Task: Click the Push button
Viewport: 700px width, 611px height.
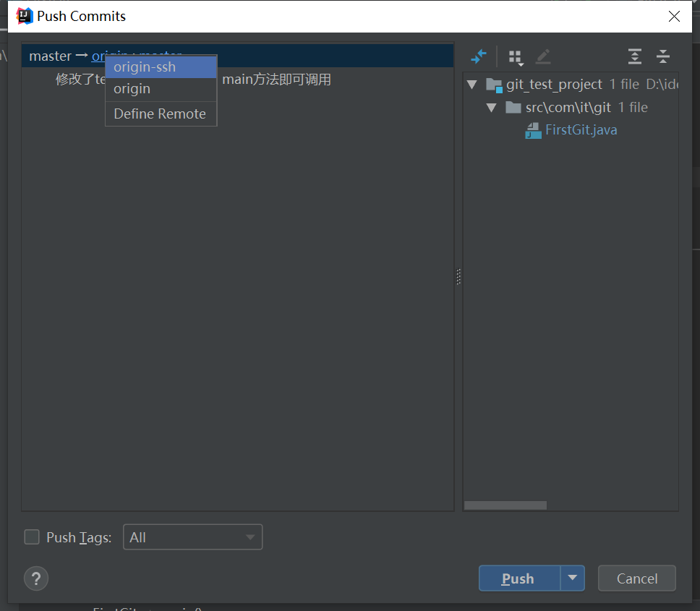Action: click(519, 578)
